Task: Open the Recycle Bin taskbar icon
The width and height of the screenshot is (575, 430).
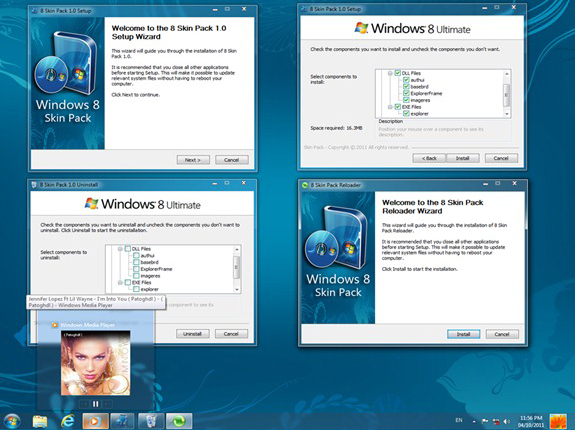Action: point(151,421)
